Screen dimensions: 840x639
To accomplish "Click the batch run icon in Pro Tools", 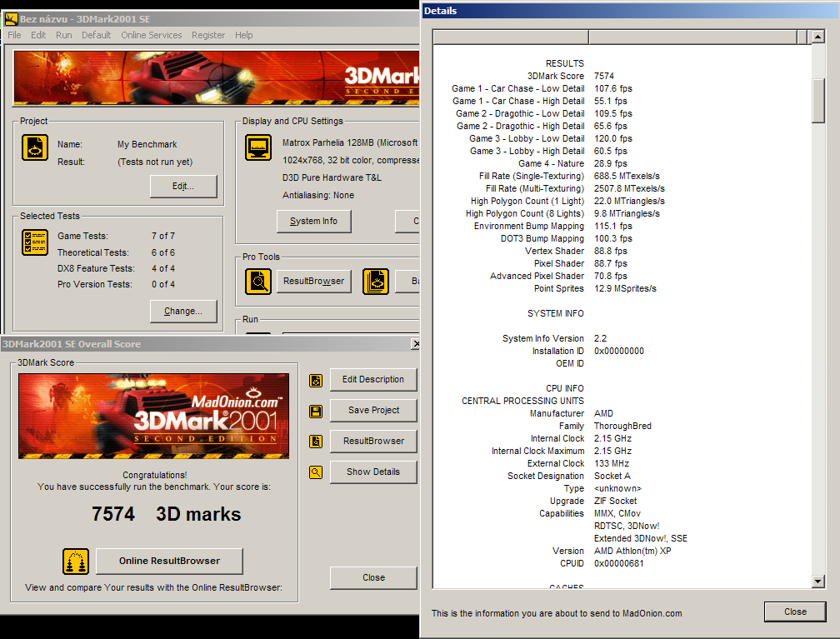I will (x=376, y=282).
